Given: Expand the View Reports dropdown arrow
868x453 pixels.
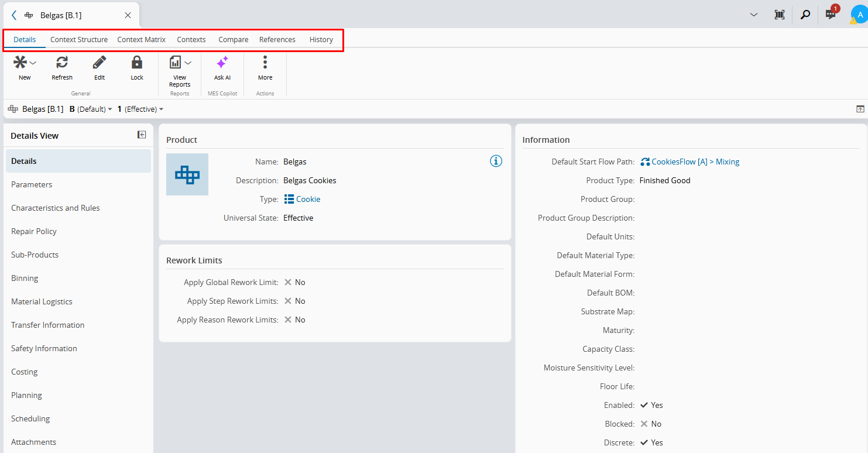Looking at the screenshot, I should (x=188, y=63).
